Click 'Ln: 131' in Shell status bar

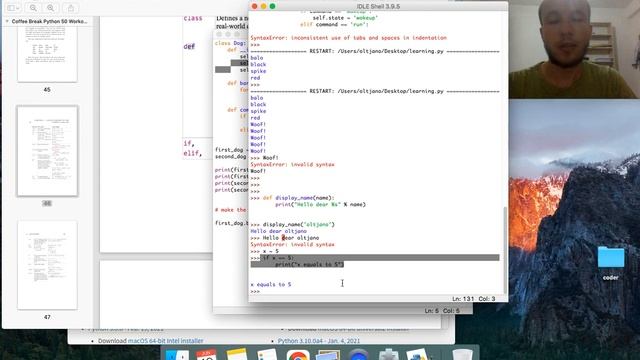pos(463,299)
